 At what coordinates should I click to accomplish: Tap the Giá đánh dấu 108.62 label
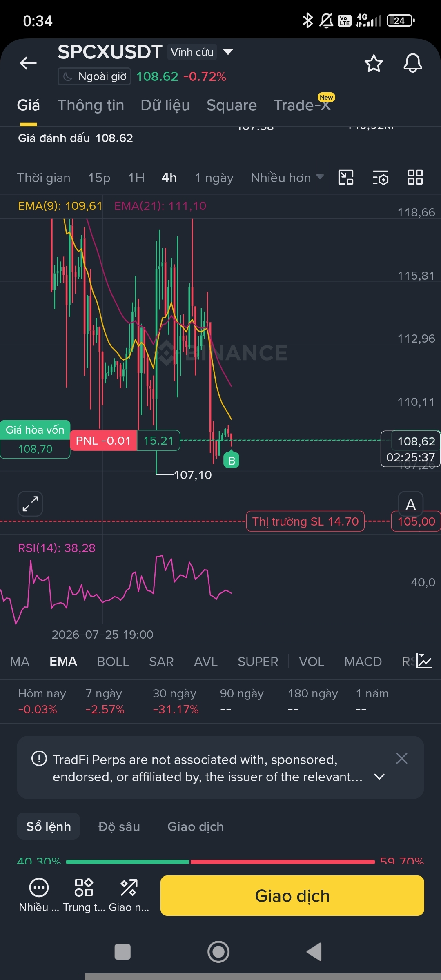pyautogui.click(x=76, y=138)
